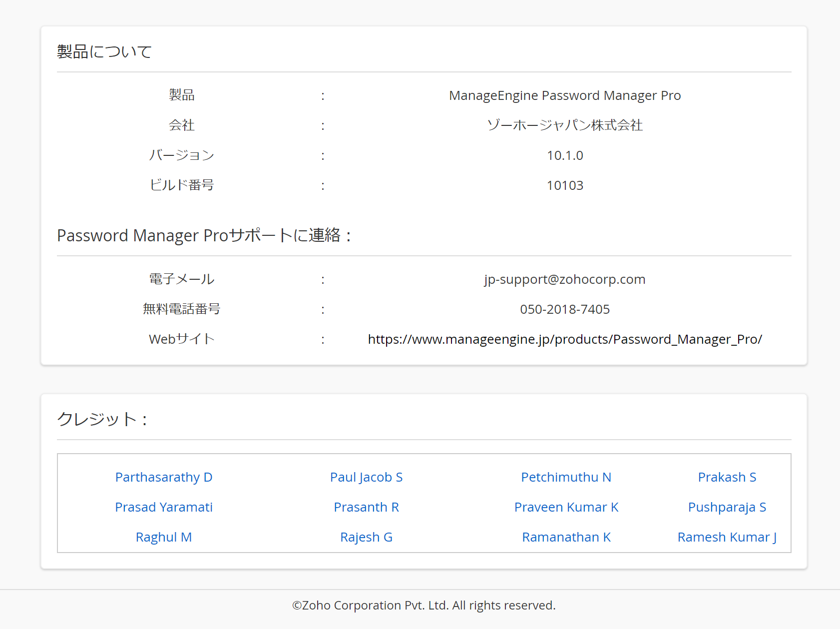The height and width of the screenshot is (629, 840).
Task: Click the 製品について heading
Action: click(104, 51)
